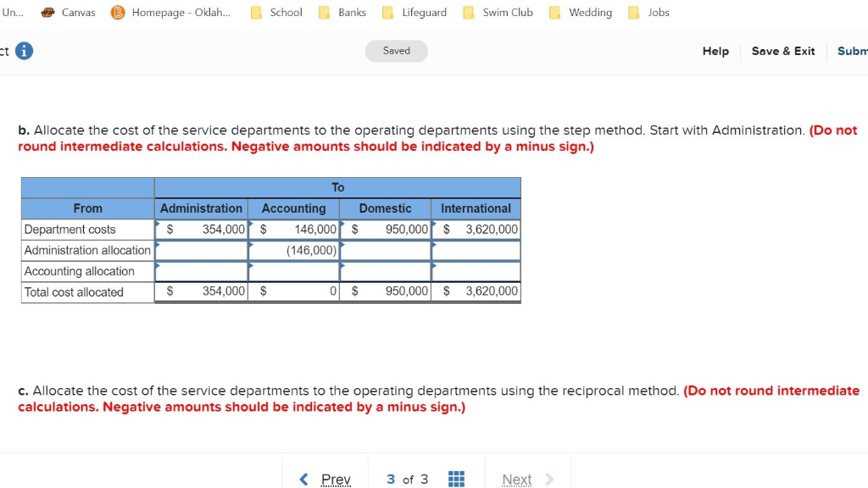Viewport: 868px width, 488px height.
Task: Select the Accounting allocation International input cell
Action: pyautogui.click(x=476, y=271)
